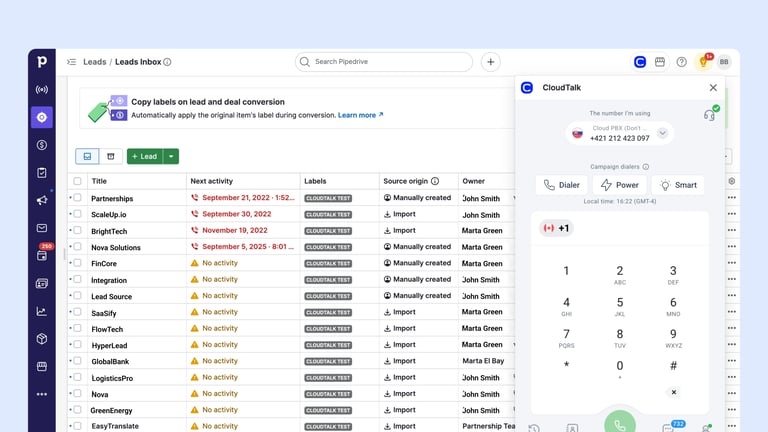
Task: Expand the phone number selector chevron
Action: 662,133
